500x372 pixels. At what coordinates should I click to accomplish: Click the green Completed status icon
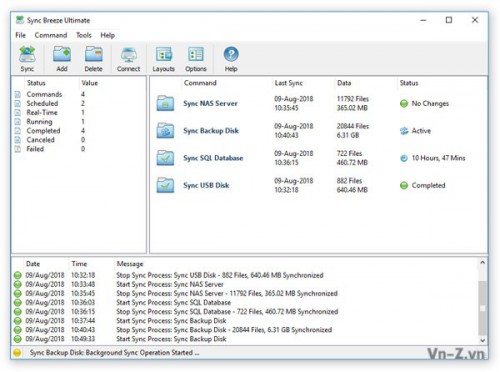404,186
